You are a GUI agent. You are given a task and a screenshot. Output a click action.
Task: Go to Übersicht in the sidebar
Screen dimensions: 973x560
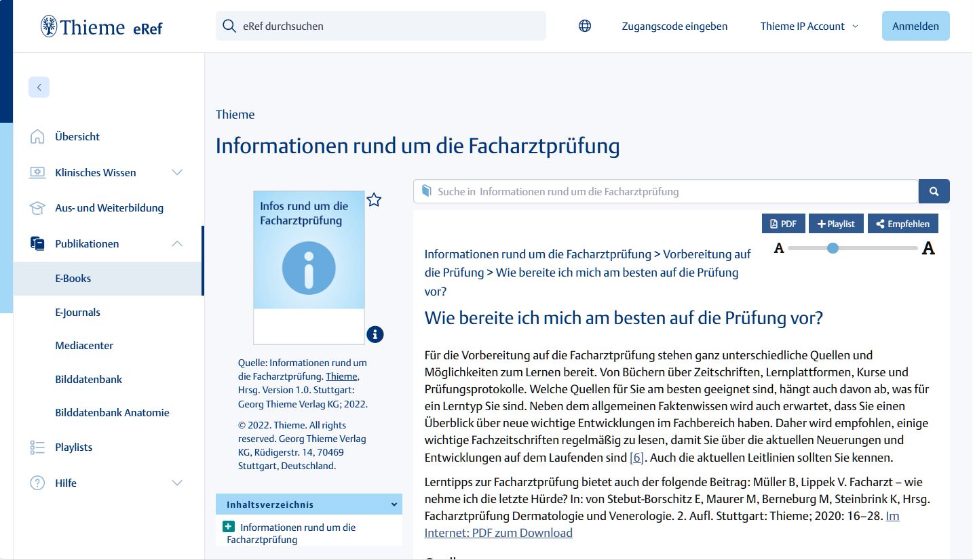[x=77, y=136]
